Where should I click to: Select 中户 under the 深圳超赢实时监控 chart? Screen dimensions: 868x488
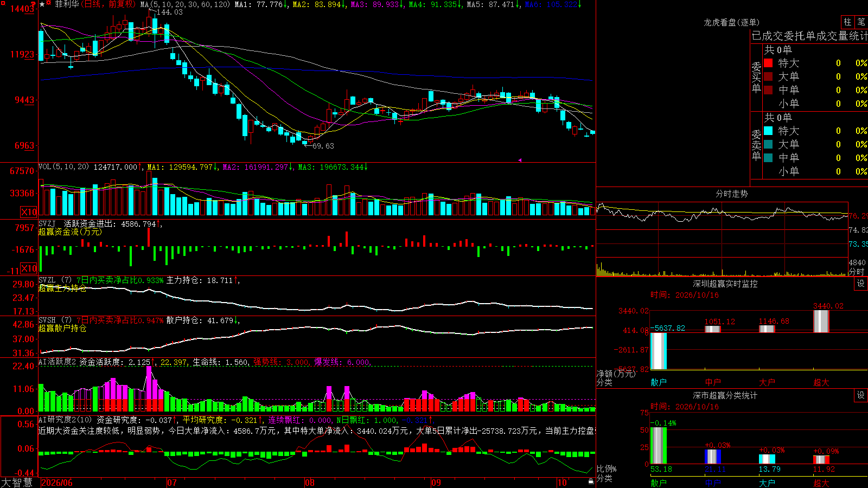[x=713, y=382]
